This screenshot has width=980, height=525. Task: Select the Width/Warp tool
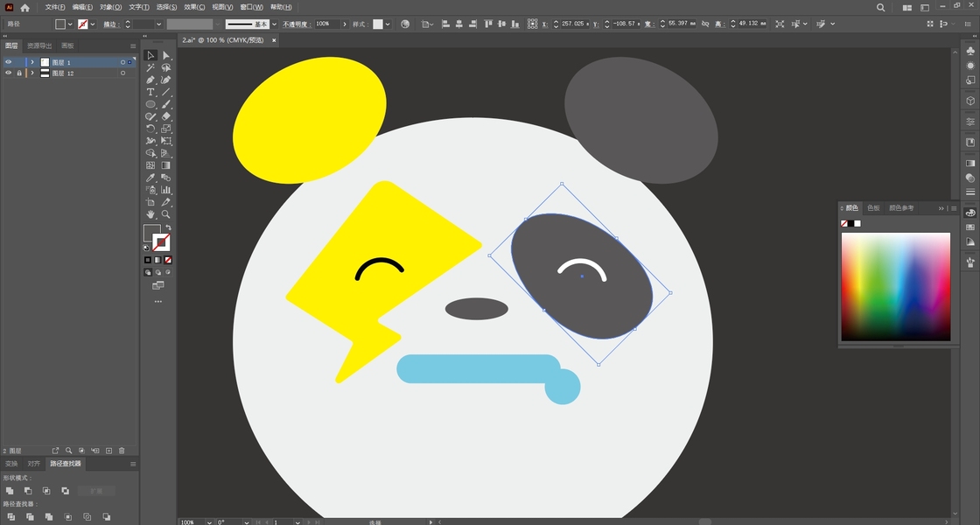(x=150, y=141)
